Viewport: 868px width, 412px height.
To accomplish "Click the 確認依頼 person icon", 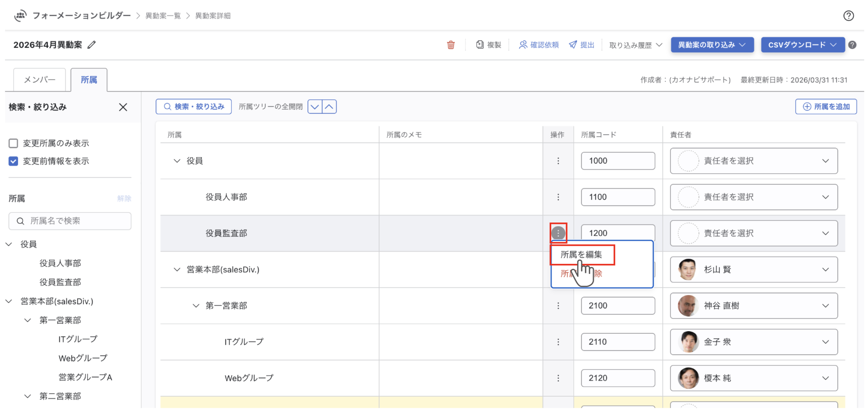I will (x=523, y=45).
